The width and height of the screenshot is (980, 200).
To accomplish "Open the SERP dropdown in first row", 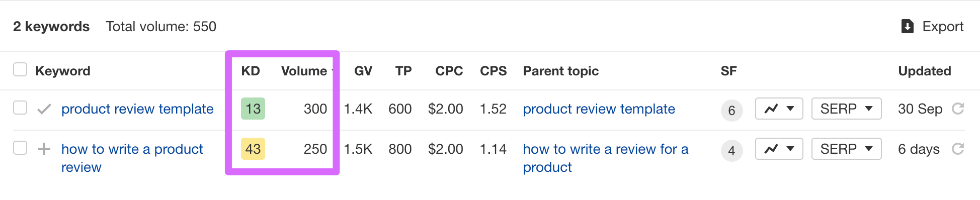I will click(846, 109).
